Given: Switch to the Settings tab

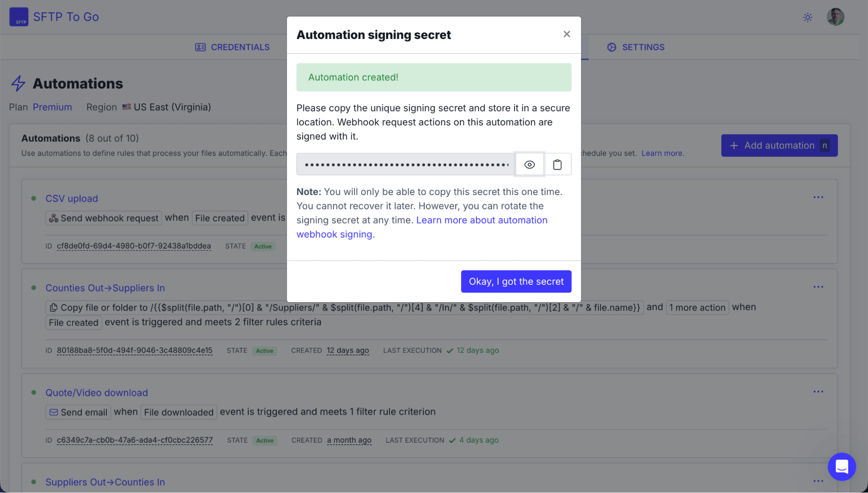Looking at the screenshot, I should click(x=636, y=47).
